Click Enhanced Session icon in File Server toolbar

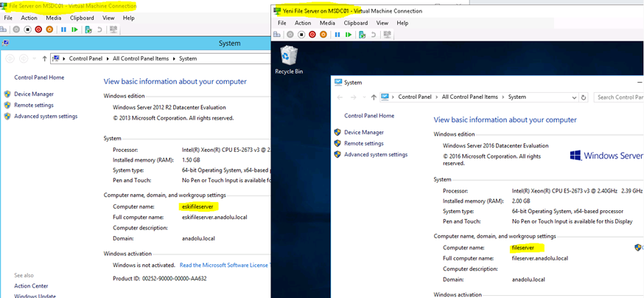[113, 30]
